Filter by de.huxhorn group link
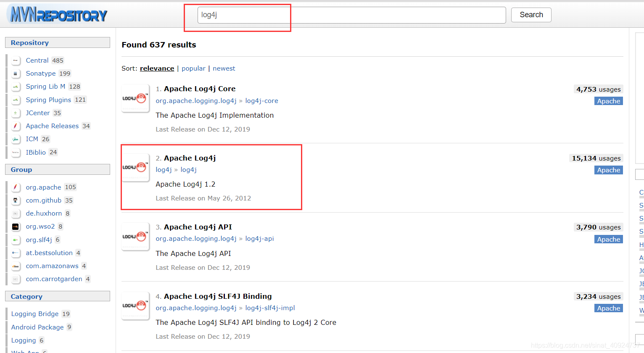Image resolution: width=644 pixels, height=353 pixels. coord(44,213)
